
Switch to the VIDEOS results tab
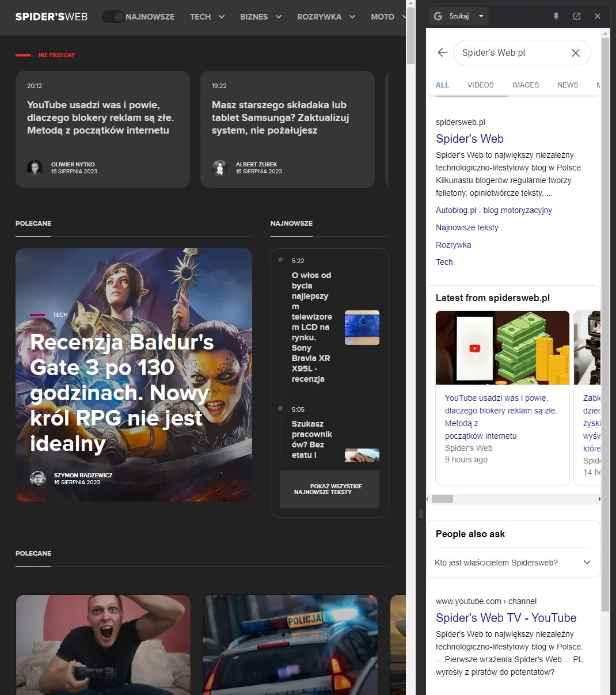(481, 85)
